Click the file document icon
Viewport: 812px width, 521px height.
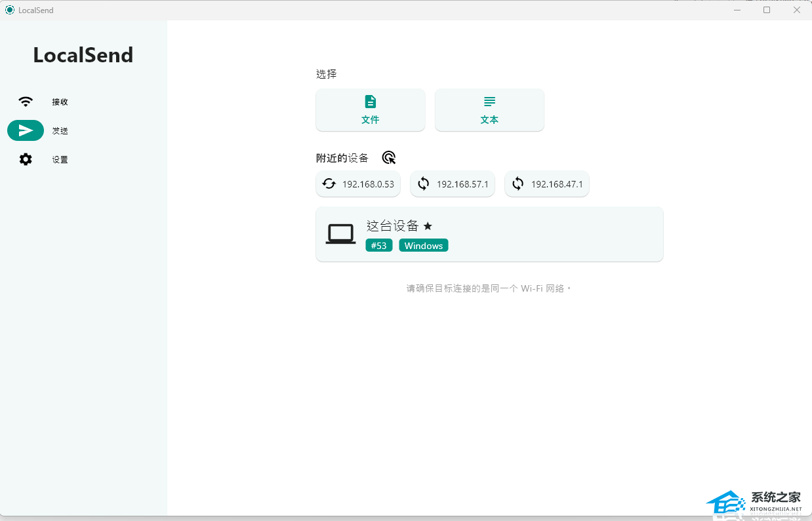coord(371,102)
